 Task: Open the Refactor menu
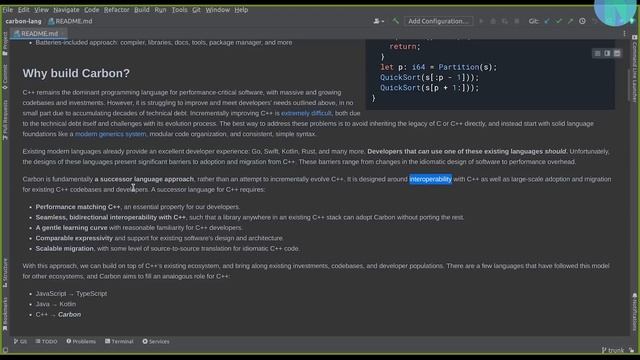tap(116, 9)
